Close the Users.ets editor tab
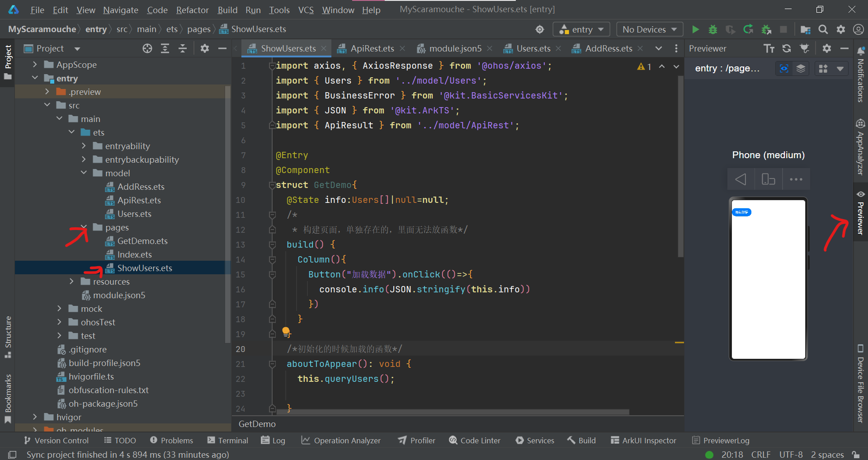This screenshot has width=868, height=460. click(558, 48)
